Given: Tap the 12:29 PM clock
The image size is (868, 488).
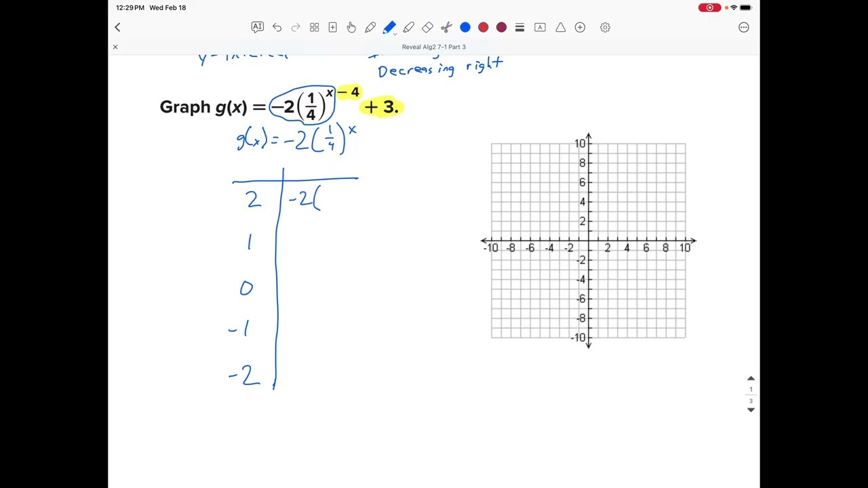Looking at the screenshot, I should [130, 7].
